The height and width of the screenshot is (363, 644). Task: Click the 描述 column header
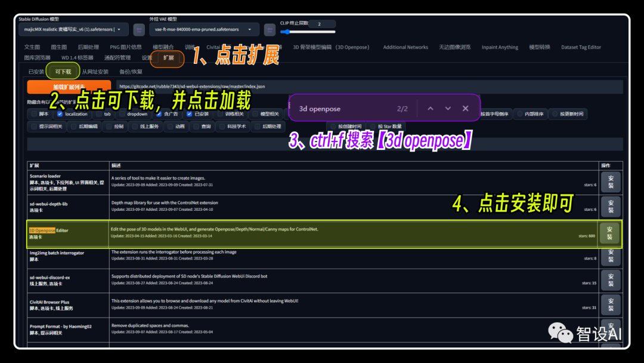tap(116, 165)
